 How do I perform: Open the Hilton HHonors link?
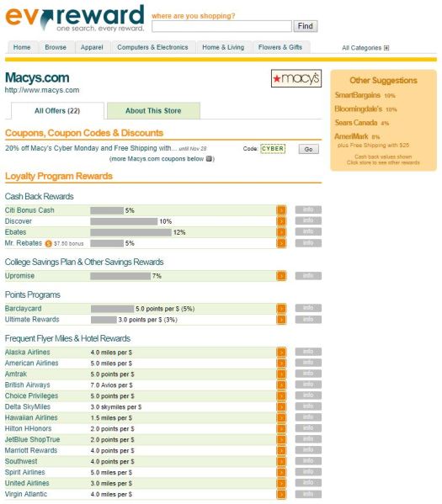[28, 429]
